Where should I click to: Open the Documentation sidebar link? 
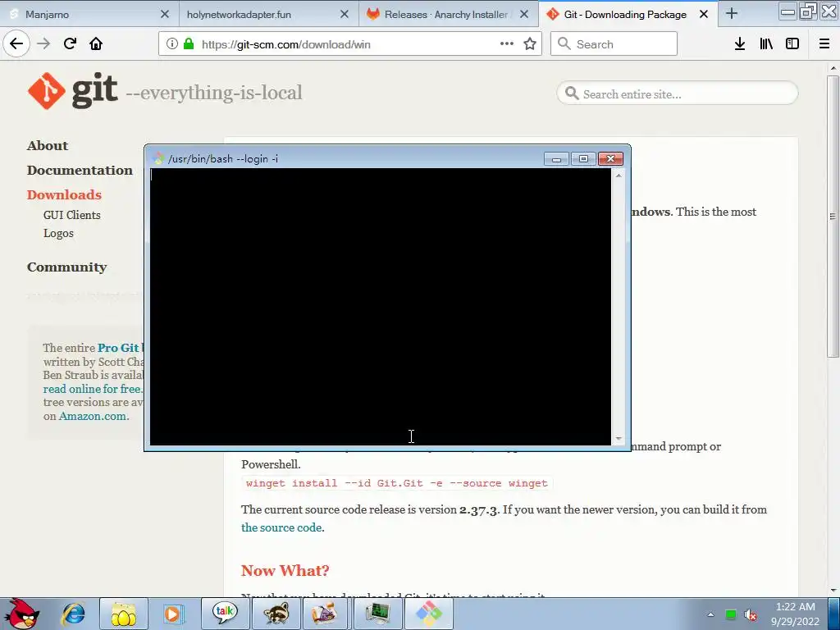80,171
